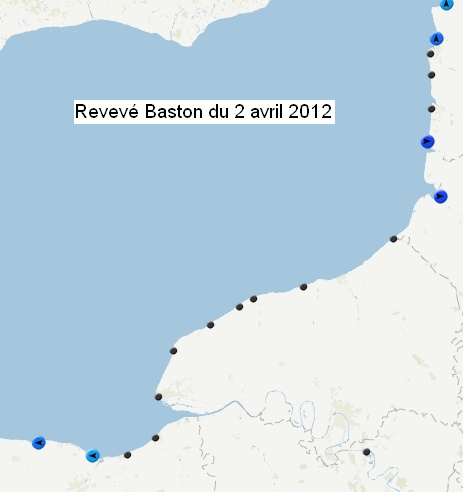The image size is (463, 497).
Task: Click the black dot directly beneath the north-pointing marker
Action: 430,54
